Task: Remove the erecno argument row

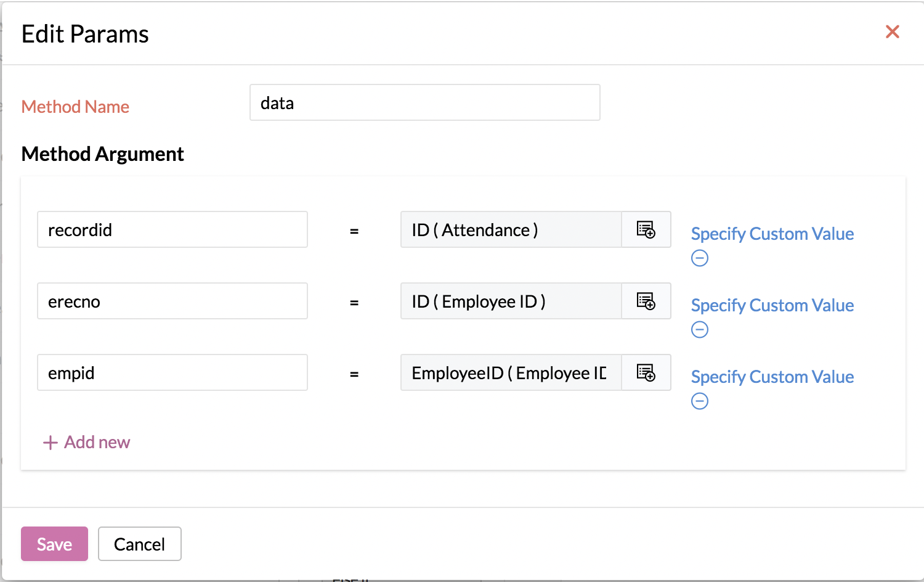Action: (700, 330)
